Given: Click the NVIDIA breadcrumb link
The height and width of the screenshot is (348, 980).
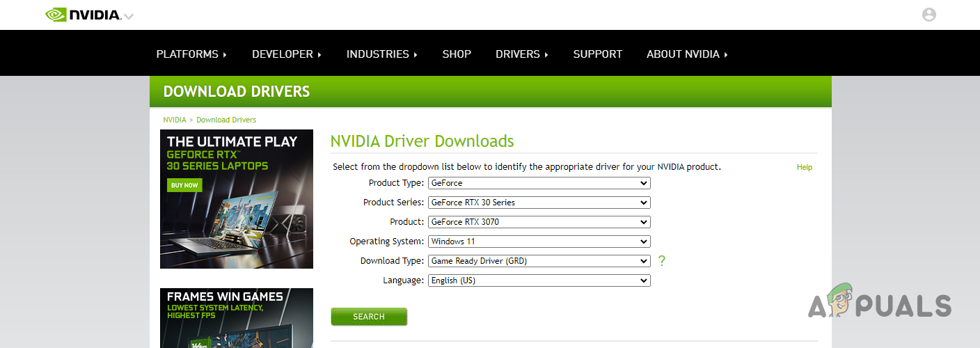Looking at the screenshot, I should (175, 120).
